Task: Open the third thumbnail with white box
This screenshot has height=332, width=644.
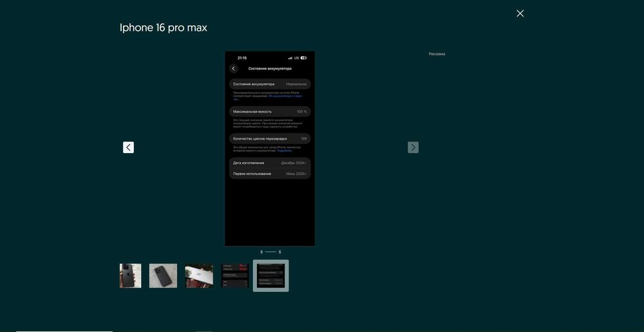Action: [x=199, y=276]
